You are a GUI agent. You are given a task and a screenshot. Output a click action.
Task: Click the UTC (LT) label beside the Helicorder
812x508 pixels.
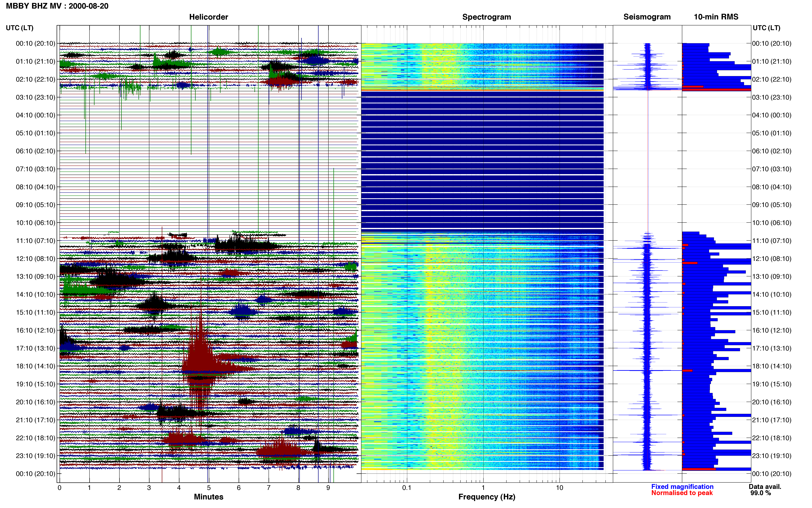tap(19, 28)
